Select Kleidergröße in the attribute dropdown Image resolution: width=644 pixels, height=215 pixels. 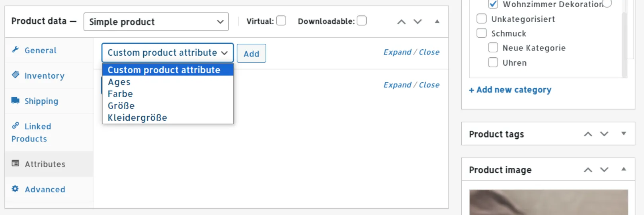137,118
